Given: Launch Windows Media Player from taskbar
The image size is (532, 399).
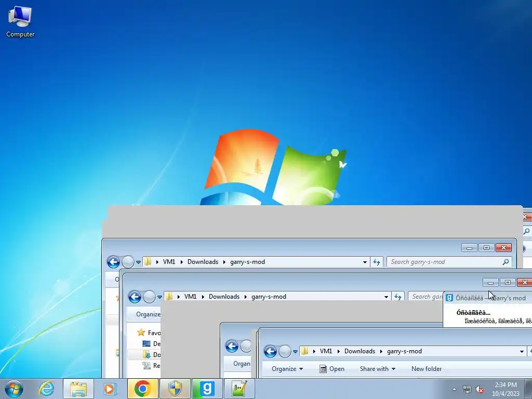Looking at the screenshot, I should (x=110, y=389).
